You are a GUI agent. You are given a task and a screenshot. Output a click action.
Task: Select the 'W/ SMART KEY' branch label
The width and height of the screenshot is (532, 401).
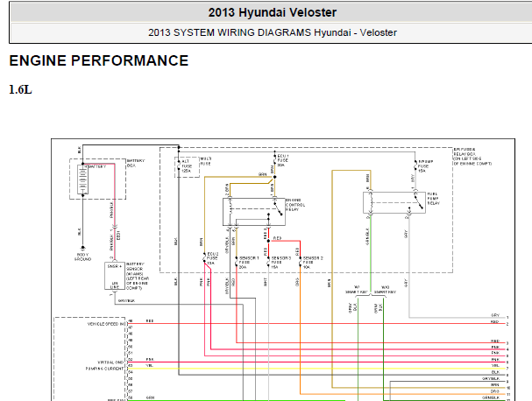[x=356, y=290]
